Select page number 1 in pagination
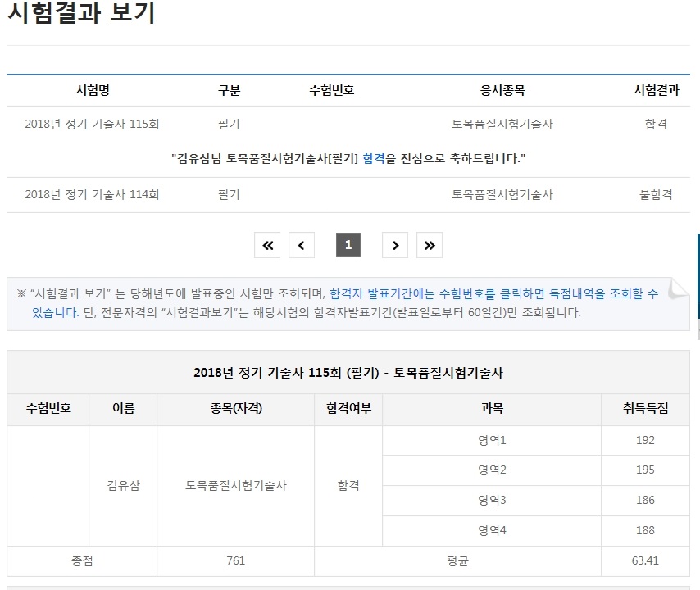Screen dimensions: 700x590 pos(348,245)
